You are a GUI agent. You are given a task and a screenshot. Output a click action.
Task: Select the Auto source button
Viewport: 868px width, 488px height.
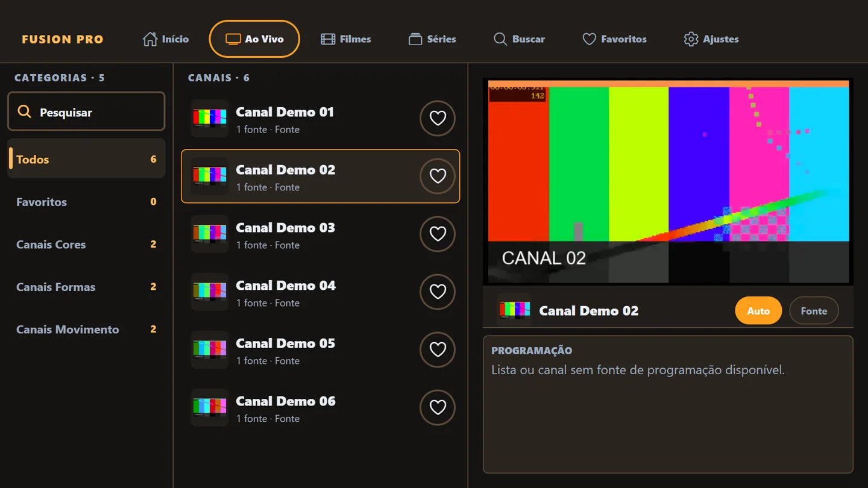pos(758,311)
